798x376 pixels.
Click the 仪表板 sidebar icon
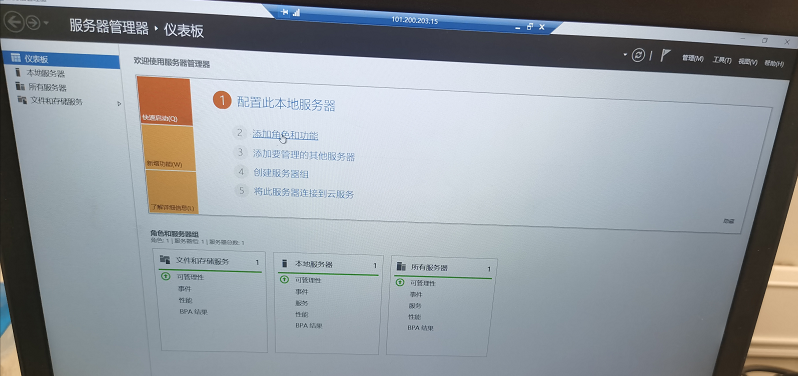pyautogui.click(x=16, y=58)
